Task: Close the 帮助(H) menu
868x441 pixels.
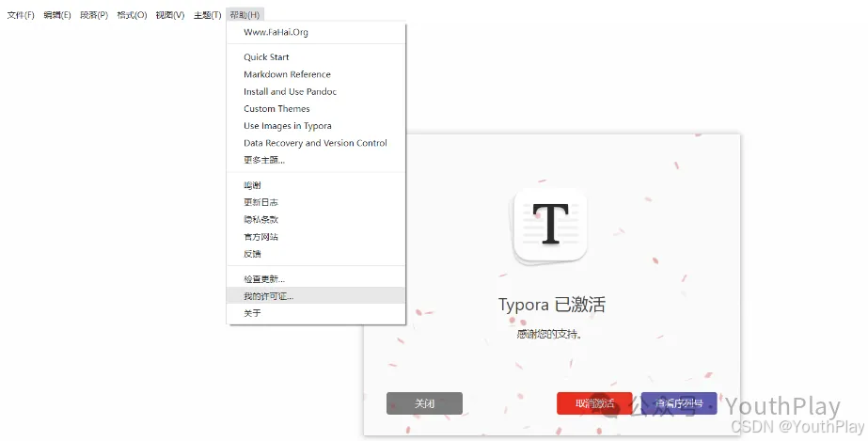Action: click(245, 15)
